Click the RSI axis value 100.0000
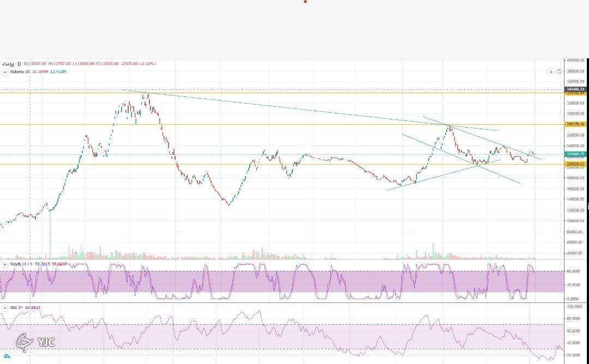Viewport: 589px width, 364px height. 575,307
